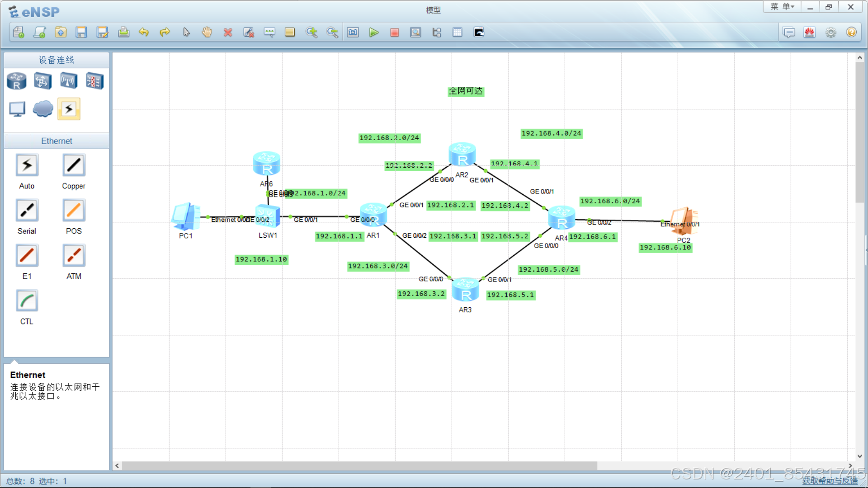Open the 获取帮助与反馈 link

pos(830,481)
